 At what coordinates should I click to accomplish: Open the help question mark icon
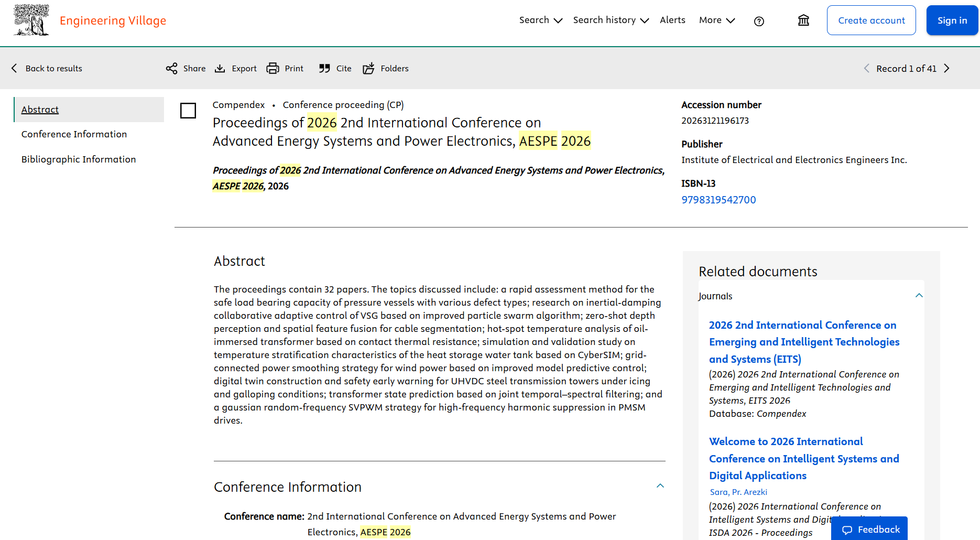(x=759, y=21)
